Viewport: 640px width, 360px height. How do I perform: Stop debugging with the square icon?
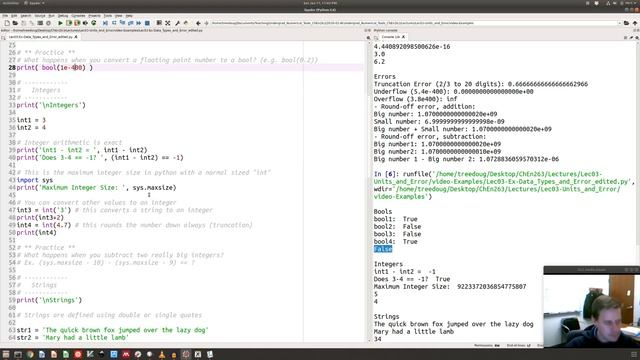[x=147, y=23]
